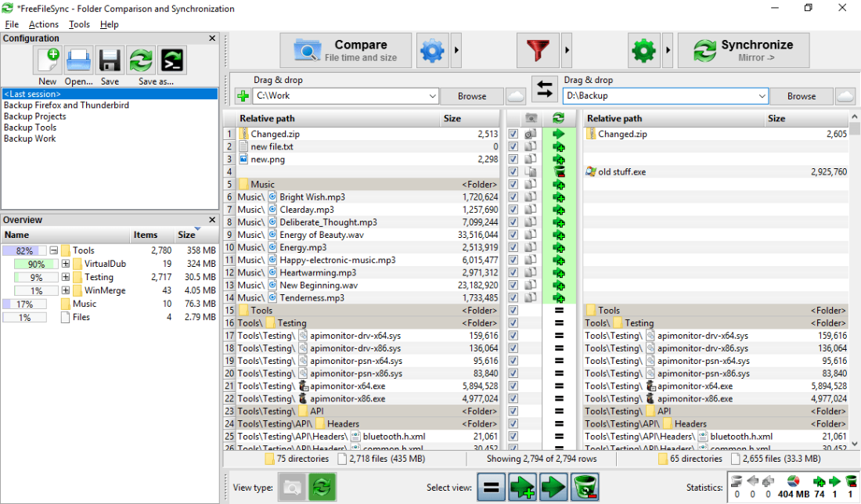The width and height of the screenshot is (861, 504).
Task: Open the red funnel filter settings
Action: (x=538, y=51)
